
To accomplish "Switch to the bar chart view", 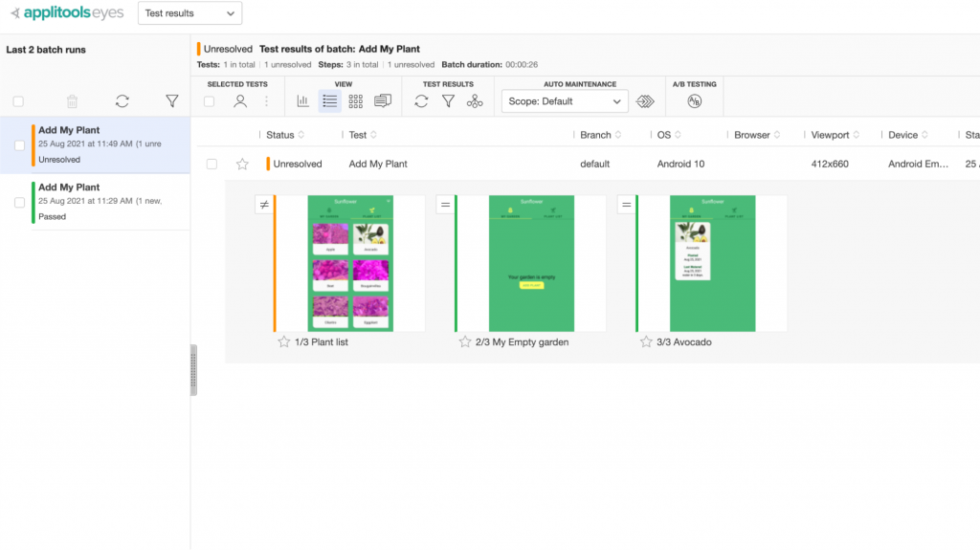I will (303, 101).
